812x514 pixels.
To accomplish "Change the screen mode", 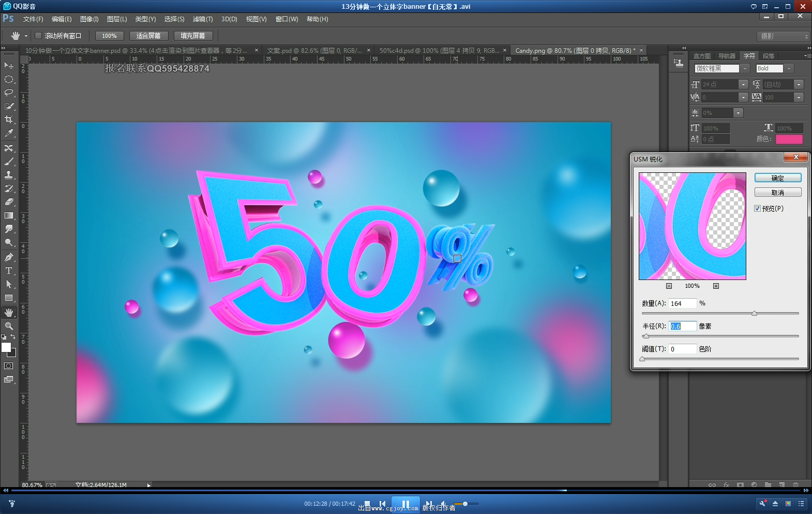I will click(9, 379).
